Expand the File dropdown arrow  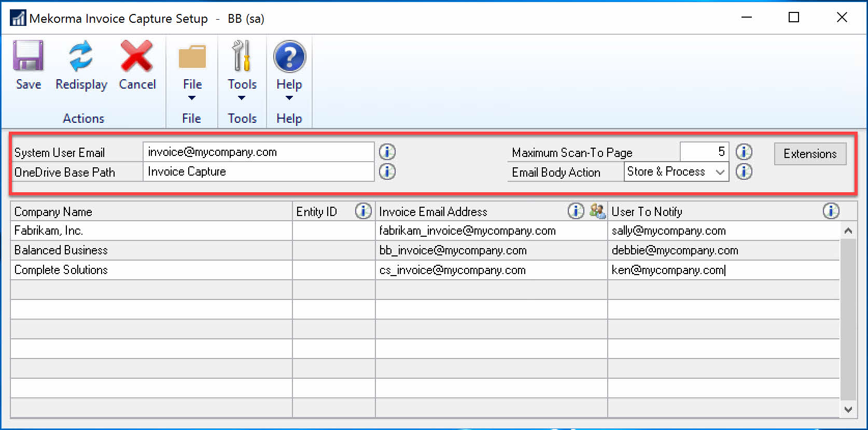pos(192,98)
